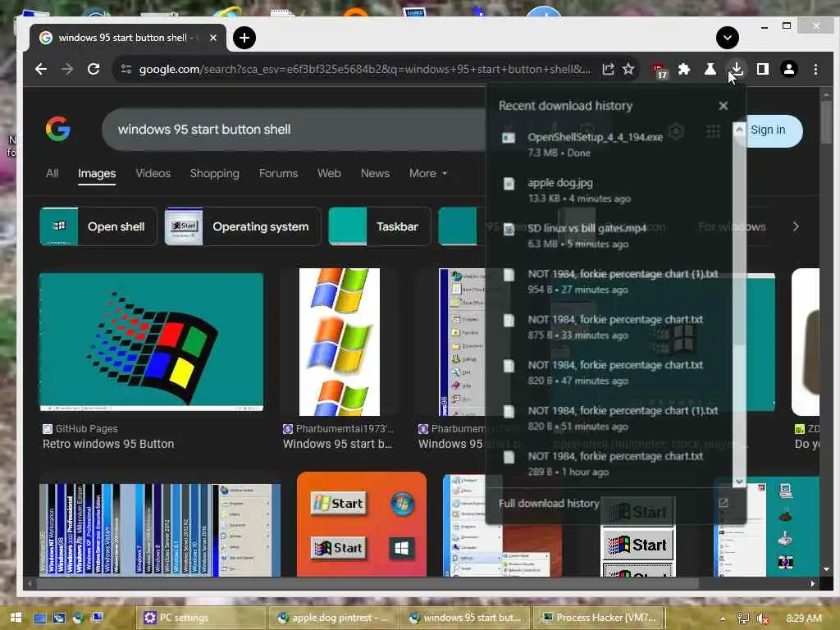The width and height of the screenshot is (840, 630).
Task: Open the 954 B forkie chart (1).txt download
Action: pyautogui.click(x=610, y=281)
